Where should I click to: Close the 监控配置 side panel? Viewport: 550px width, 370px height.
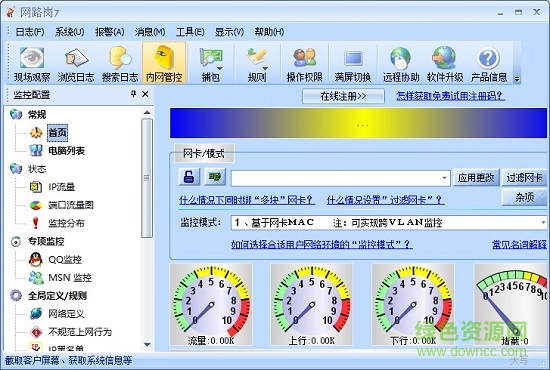pyautogui.click(x=145, y=94)
